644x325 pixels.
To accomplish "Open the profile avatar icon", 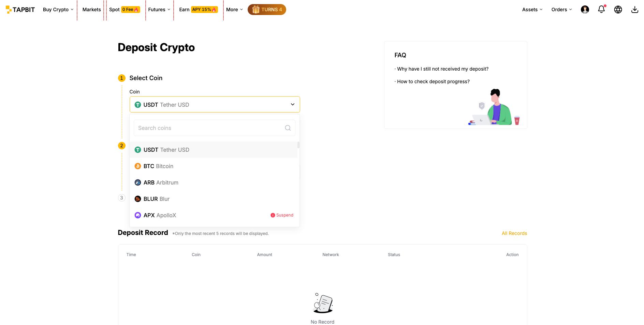I will pos(585,9).
